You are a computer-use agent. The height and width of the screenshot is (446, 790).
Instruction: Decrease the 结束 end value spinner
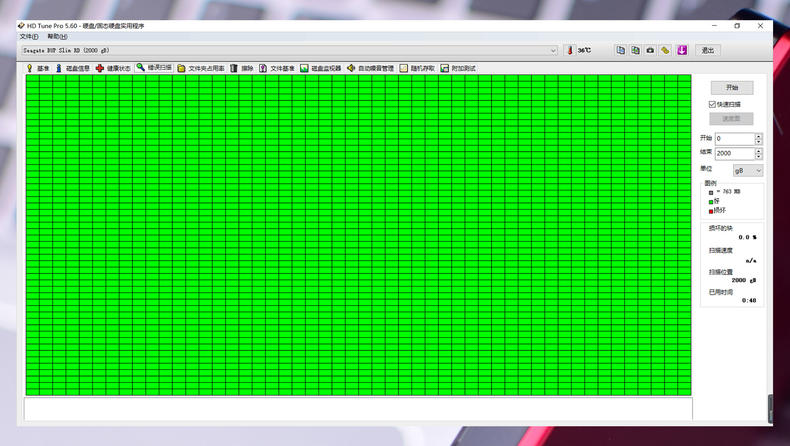tap(758, 156)
